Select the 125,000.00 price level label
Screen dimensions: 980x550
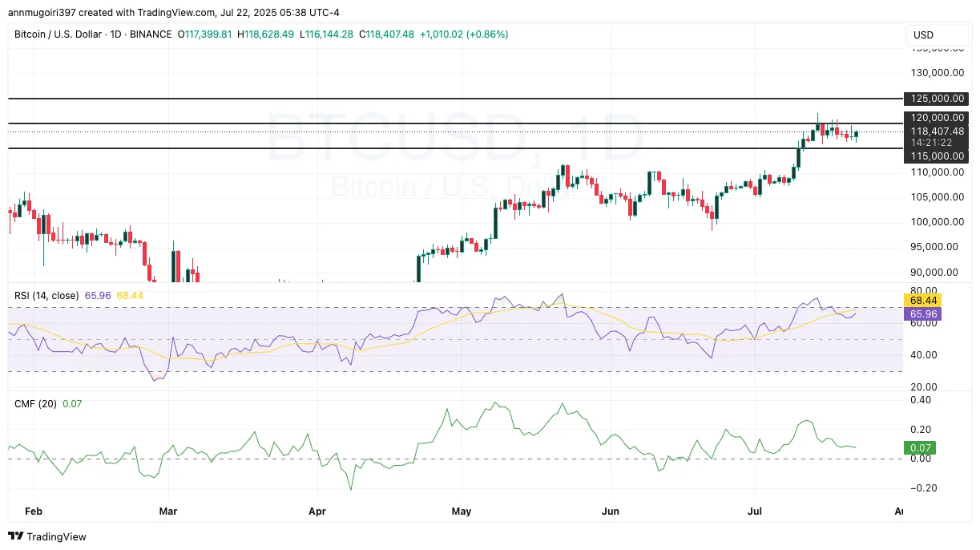pyautogui.click(x=935, y=99)
